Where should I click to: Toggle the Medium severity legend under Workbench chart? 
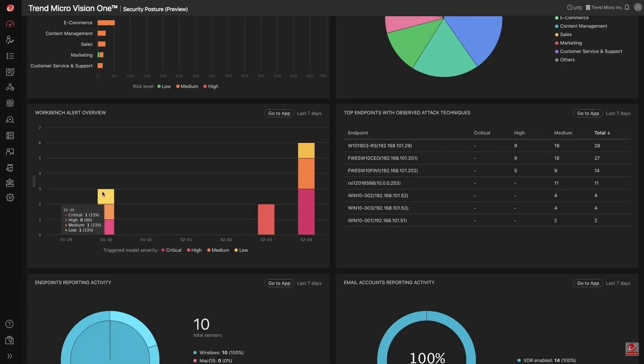coord(218,250)
